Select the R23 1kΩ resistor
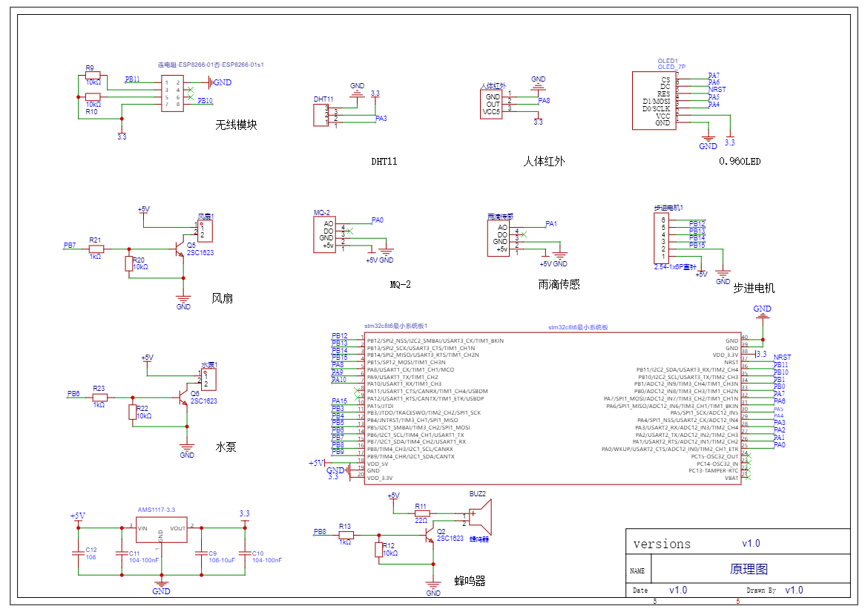 [x=99, y=398]
